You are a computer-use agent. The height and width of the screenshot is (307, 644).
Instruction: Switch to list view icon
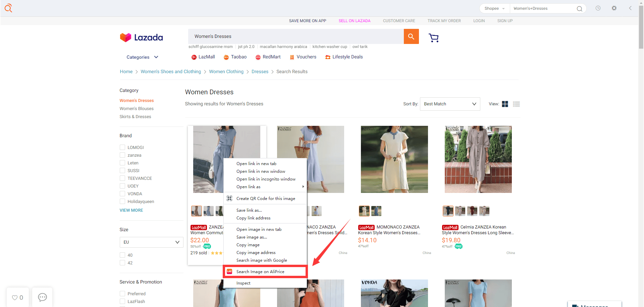pyautogui.click(x=517, y=104)
